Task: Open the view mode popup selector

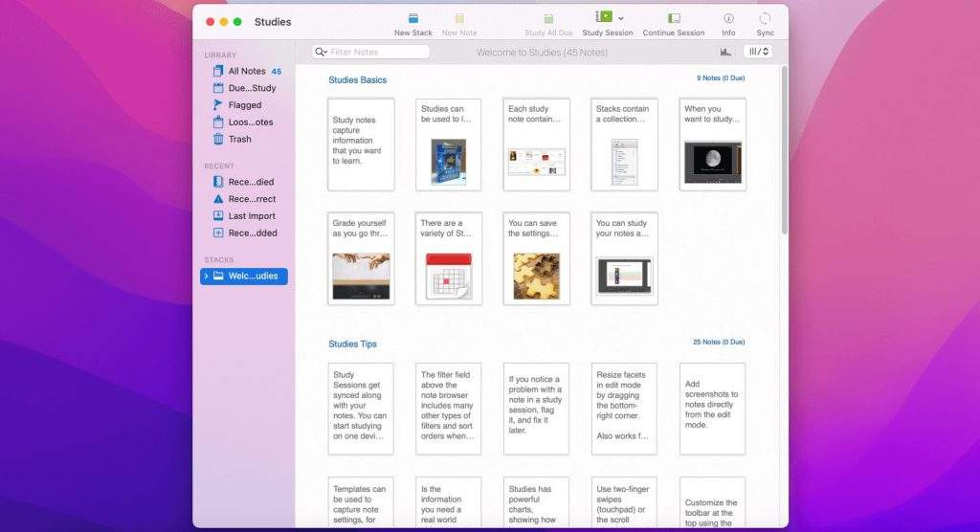Action: [x=757, y=52]
